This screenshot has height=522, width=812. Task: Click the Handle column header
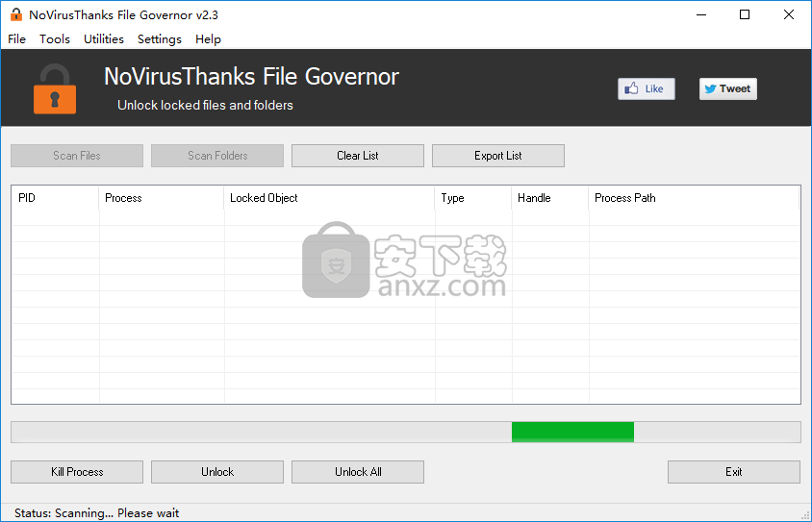coord(549,198)
